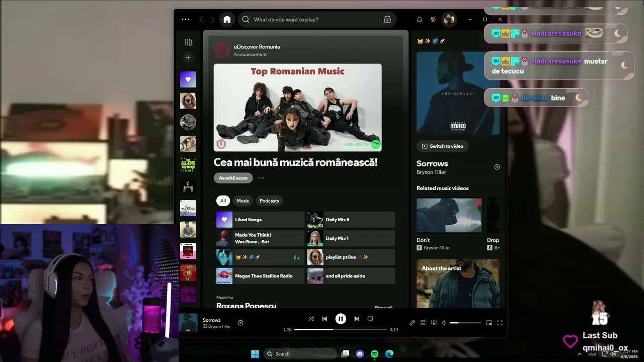Toggle repeat mode
This screenshot has height=362, width=644.
click(x=370, y=319)
